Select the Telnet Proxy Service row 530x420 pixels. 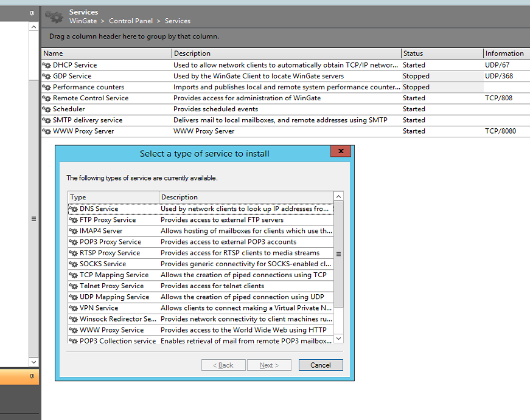click(201, 286)
